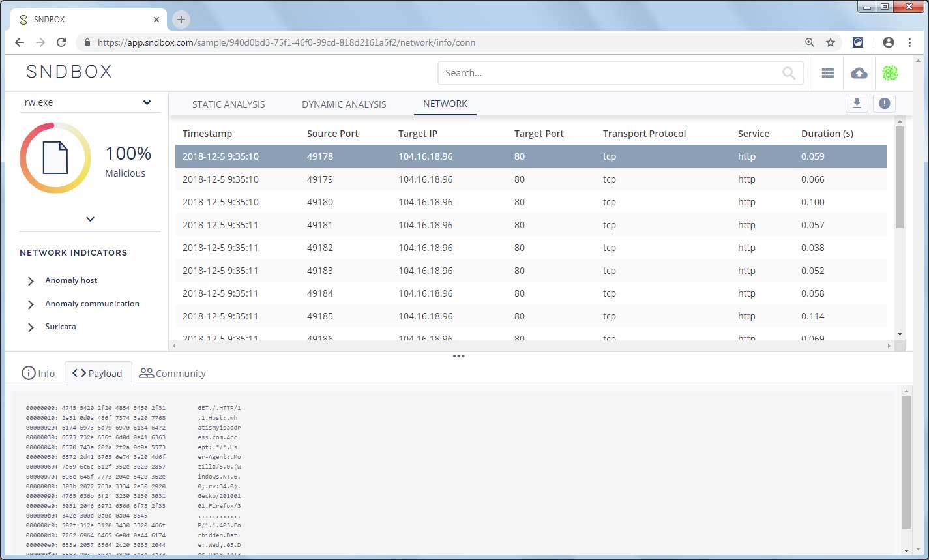
Task: Switch to Static Analysis tab
Action: 228,104
